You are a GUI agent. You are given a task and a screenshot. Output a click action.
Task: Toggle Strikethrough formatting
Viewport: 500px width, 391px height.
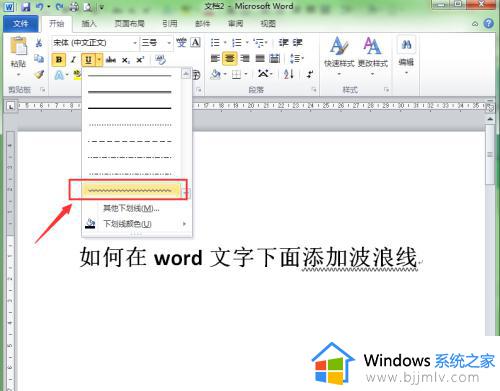(x=111, y=60)
